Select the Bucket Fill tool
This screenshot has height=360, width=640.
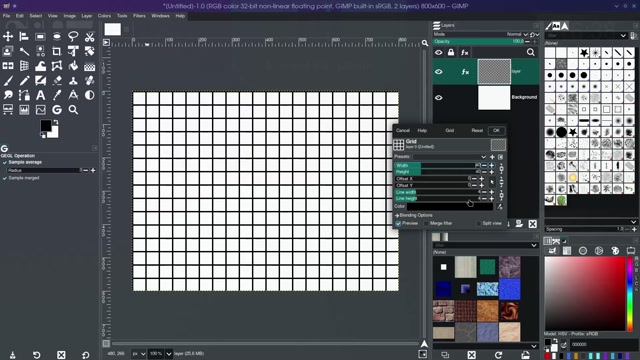tap(73, 66)
